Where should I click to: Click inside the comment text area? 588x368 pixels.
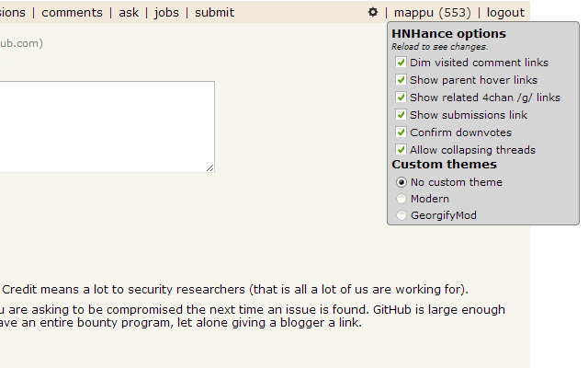[101, 126]
